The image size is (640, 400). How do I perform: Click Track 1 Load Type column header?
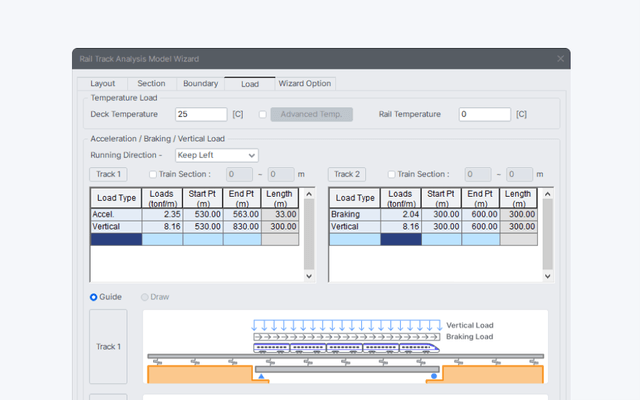(x=116, y=198)
